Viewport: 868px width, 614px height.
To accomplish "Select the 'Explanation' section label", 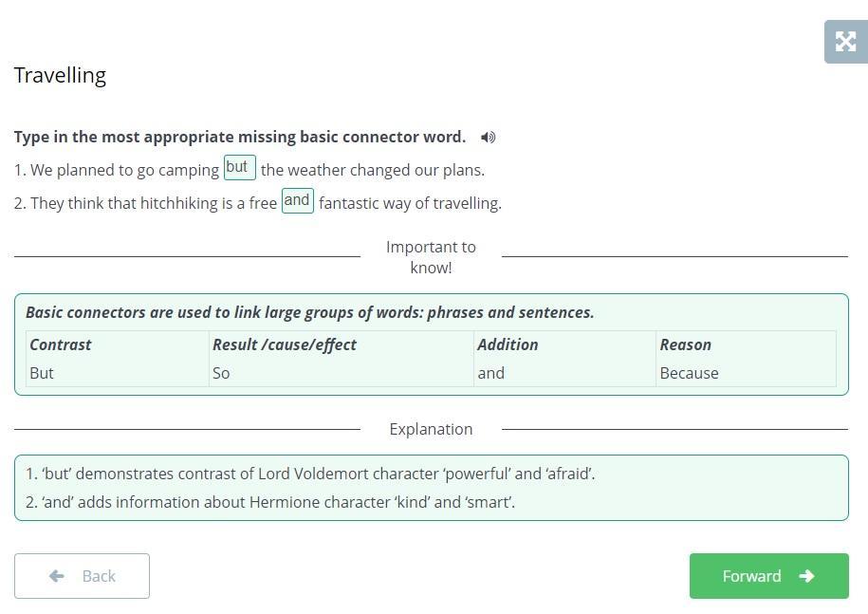I will pyautogui.click(x=431, y=429).
